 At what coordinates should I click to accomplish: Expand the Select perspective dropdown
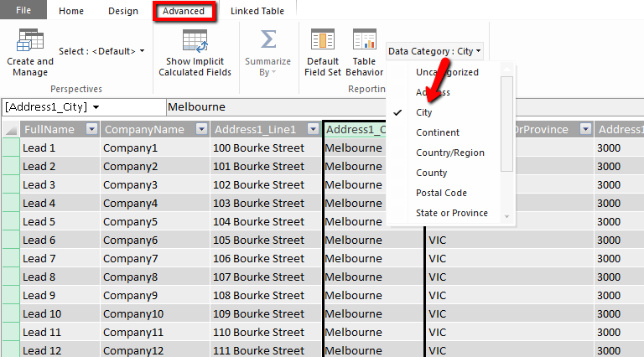(101, 51)
